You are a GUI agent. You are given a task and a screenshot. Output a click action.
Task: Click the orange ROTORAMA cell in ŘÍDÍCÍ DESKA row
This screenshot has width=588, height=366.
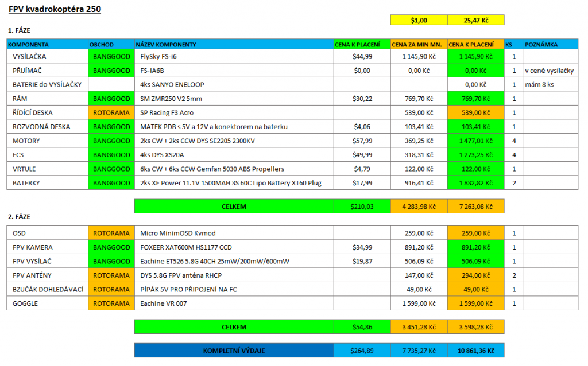click(x=111, y=113)
